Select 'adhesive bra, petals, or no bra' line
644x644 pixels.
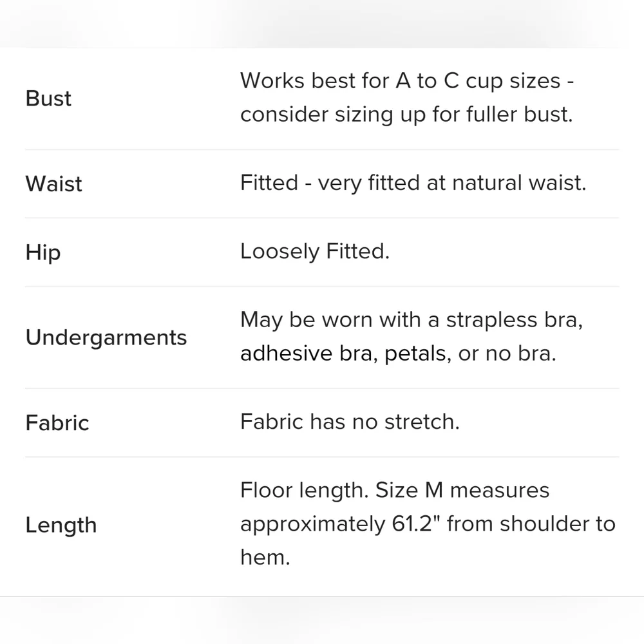click(398, 354)
